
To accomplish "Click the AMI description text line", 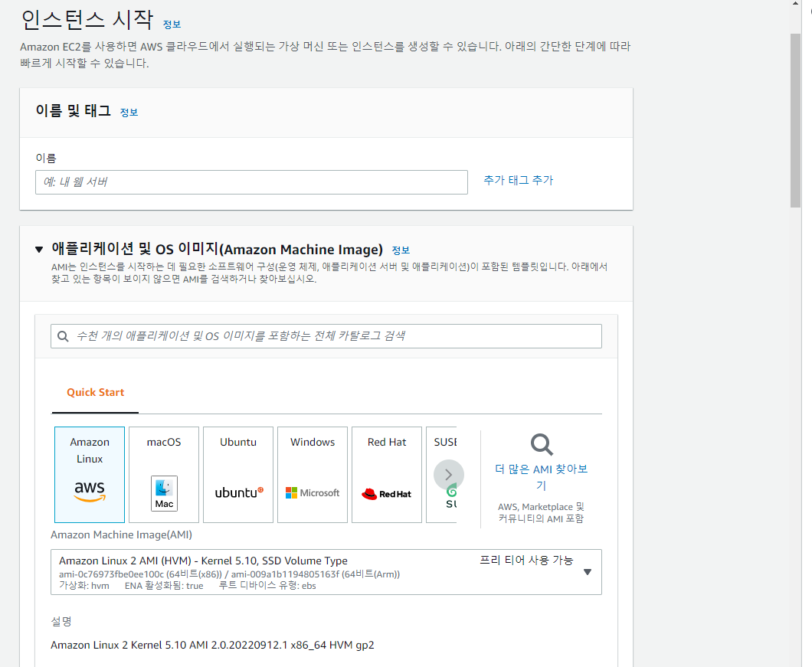I will pyautogui.click(x=212, y=646).
